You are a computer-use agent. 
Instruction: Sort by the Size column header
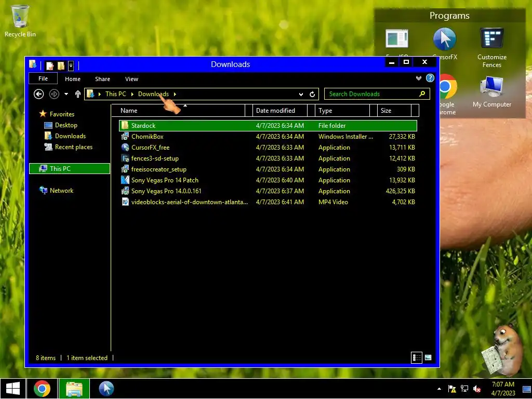point(394,111)
